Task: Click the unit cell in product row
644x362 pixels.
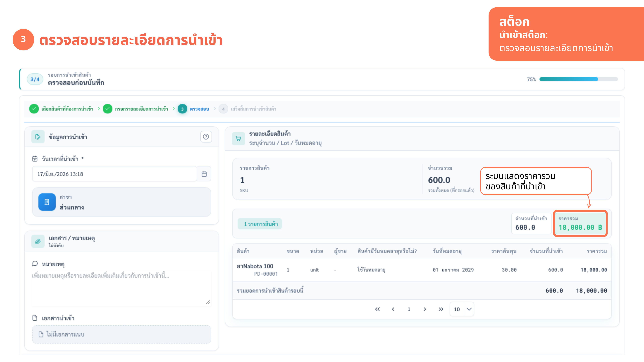Action: coord(314,270)
